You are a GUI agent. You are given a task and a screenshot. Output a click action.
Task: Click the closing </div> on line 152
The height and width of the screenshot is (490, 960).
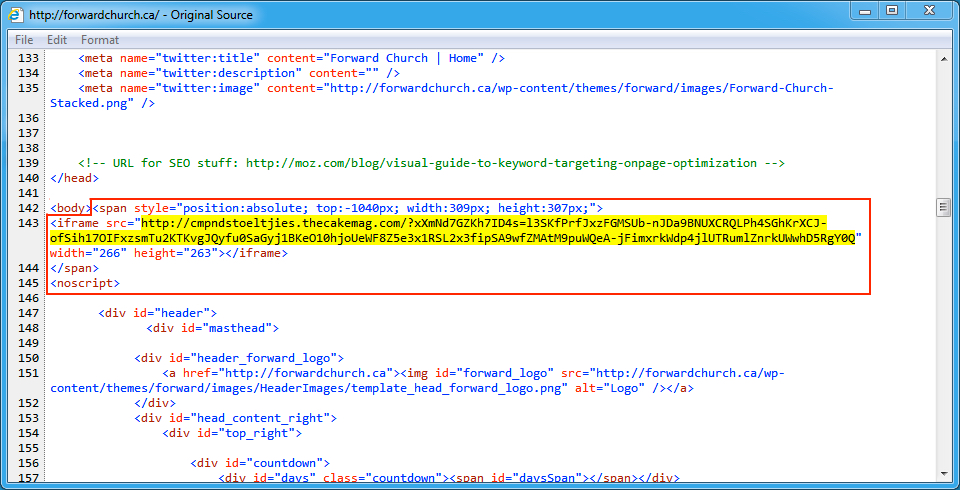[x=155, y=403]
